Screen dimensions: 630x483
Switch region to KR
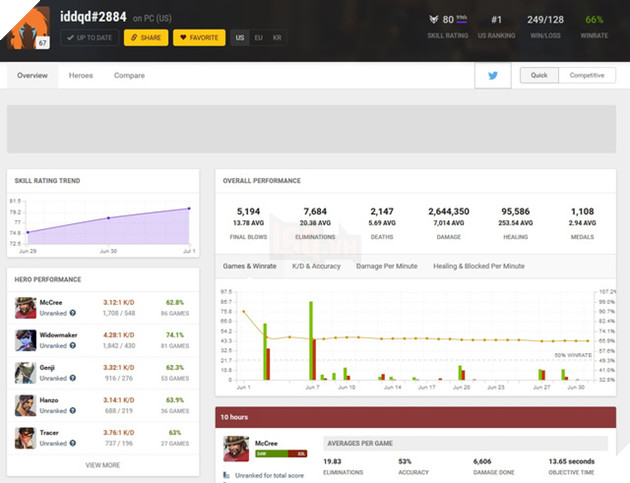[x=276, y=38]
